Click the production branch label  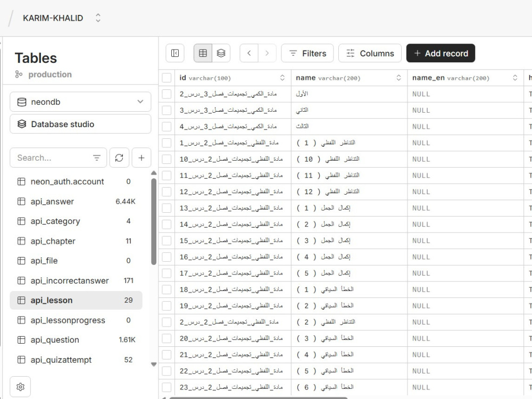click(x=50, y=74)
